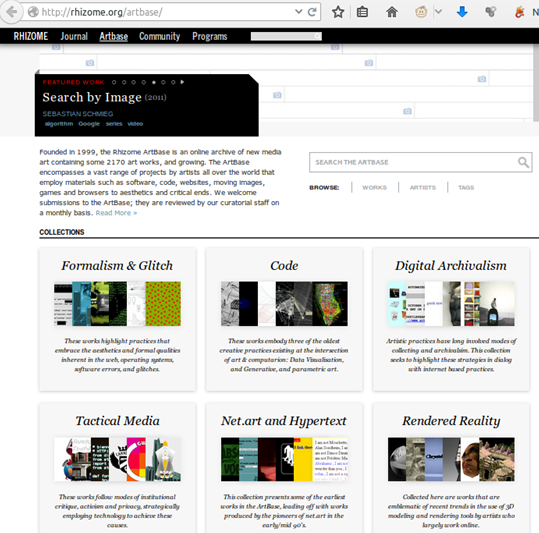
Task: Browse by Works
Action: 374,187
